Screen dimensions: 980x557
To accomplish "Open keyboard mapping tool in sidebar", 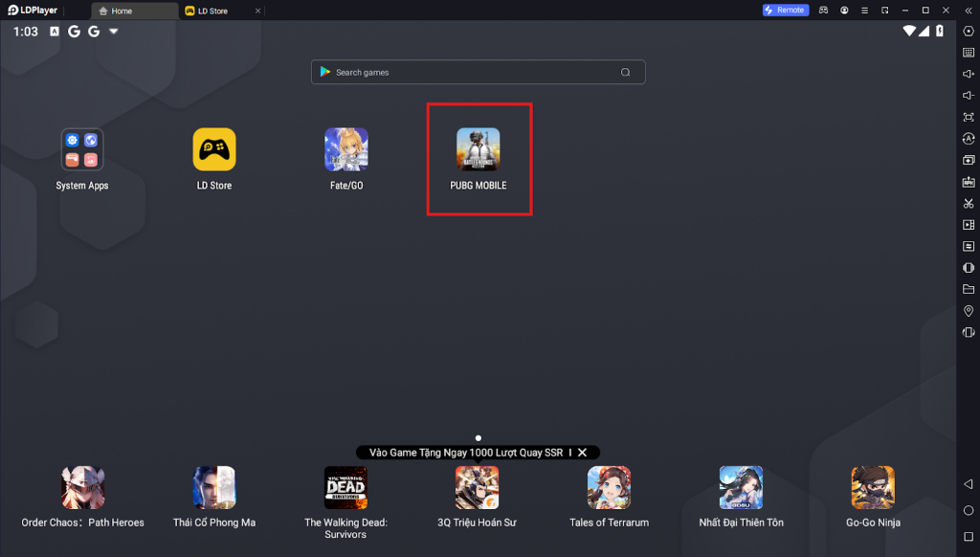I will pyautogui.click(x=969, y=53).
